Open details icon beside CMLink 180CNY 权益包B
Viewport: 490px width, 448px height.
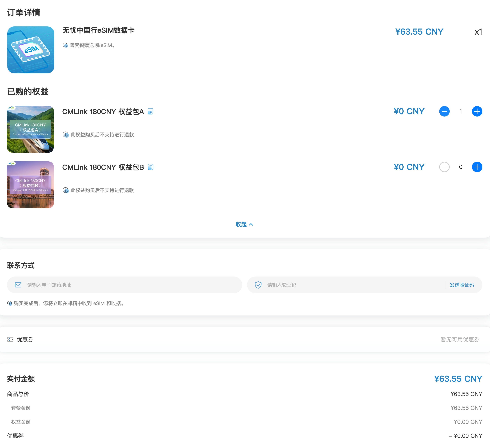pos(151,167)
